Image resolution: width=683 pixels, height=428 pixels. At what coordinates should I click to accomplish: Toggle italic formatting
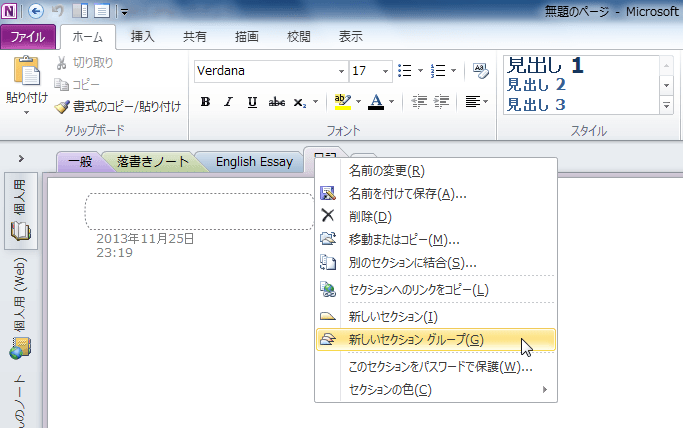[x=228, y=102]
